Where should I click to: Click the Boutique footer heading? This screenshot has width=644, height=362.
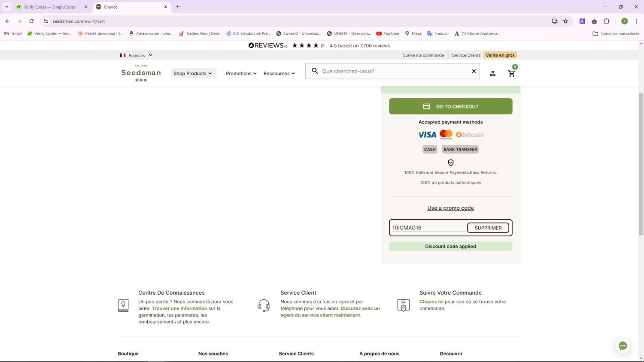point(128,353)
